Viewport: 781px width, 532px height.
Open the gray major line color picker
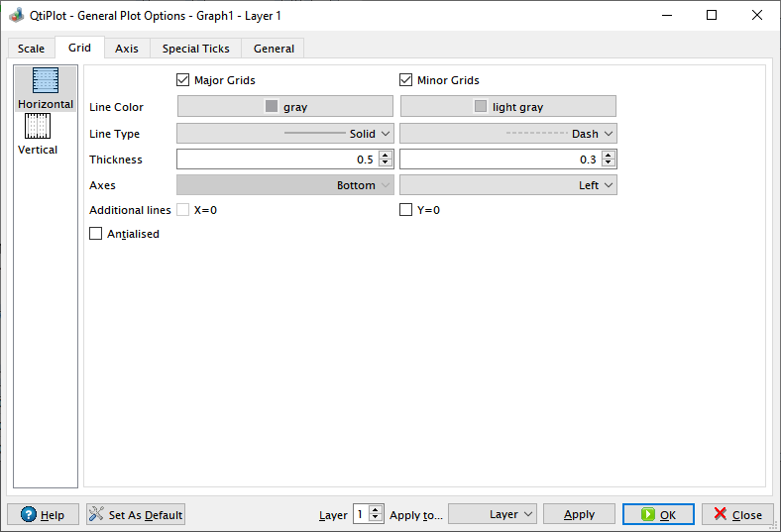click(x=285, y=107)
